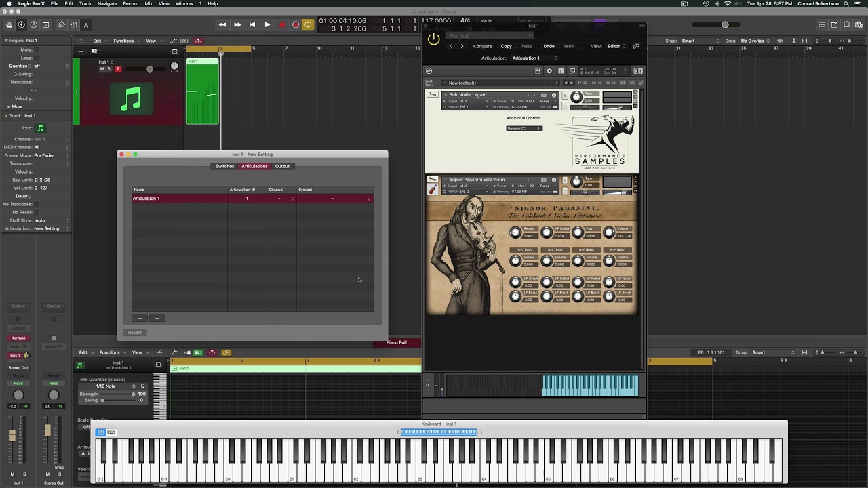Open Freeze Mode Pre Fader dropdown

pos(52,155)
